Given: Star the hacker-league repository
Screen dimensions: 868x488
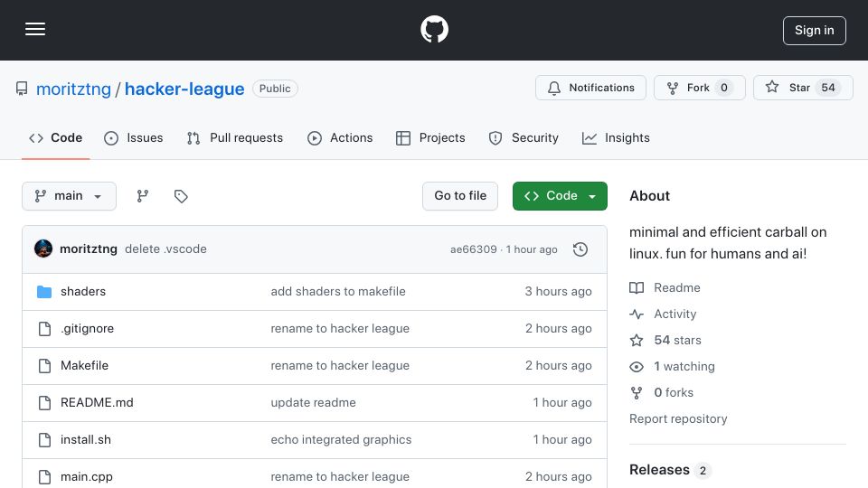Looking at the screenshot, I should pos(803,88).
